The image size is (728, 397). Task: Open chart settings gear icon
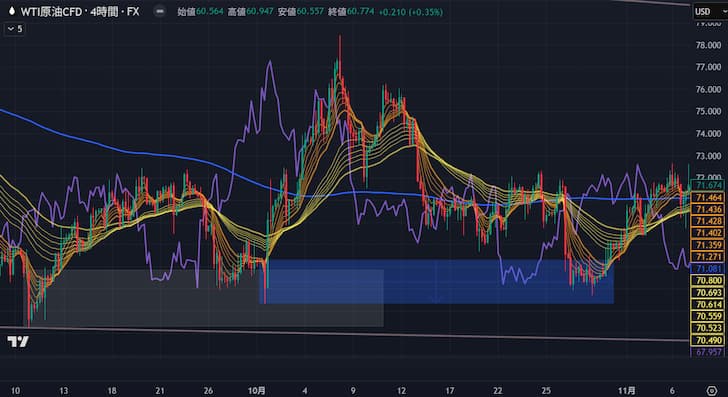(x=712, y=390)
